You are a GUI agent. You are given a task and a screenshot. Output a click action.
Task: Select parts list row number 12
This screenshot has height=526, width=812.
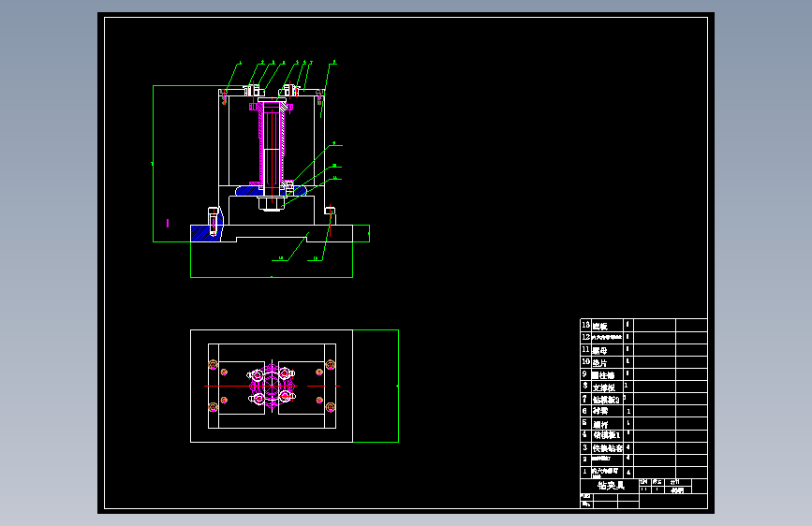pyautogui.click(x=643, y=338)
